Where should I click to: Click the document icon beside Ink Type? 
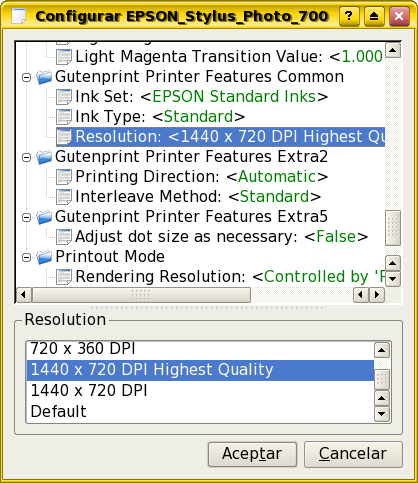63,117
